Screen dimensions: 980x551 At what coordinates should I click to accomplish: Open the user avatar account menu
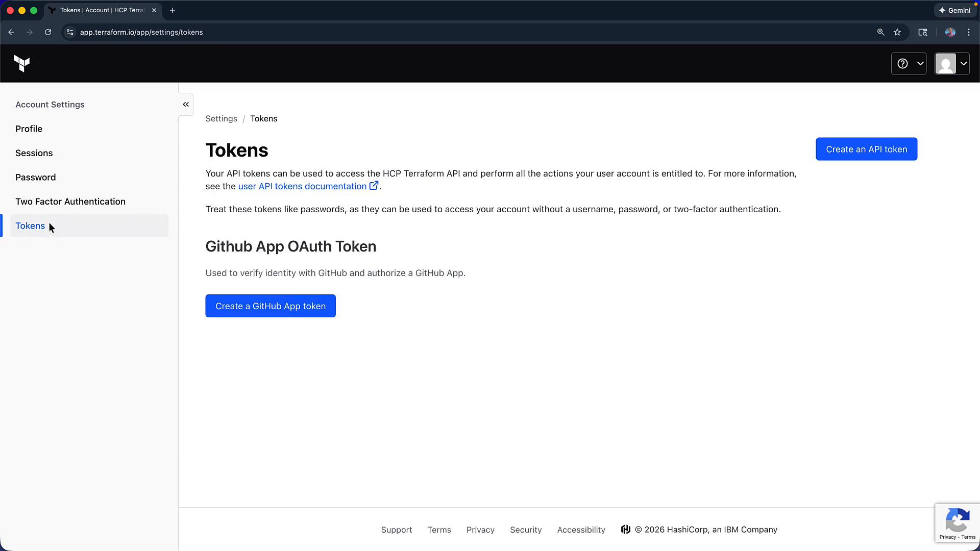[x=952, y=64]
